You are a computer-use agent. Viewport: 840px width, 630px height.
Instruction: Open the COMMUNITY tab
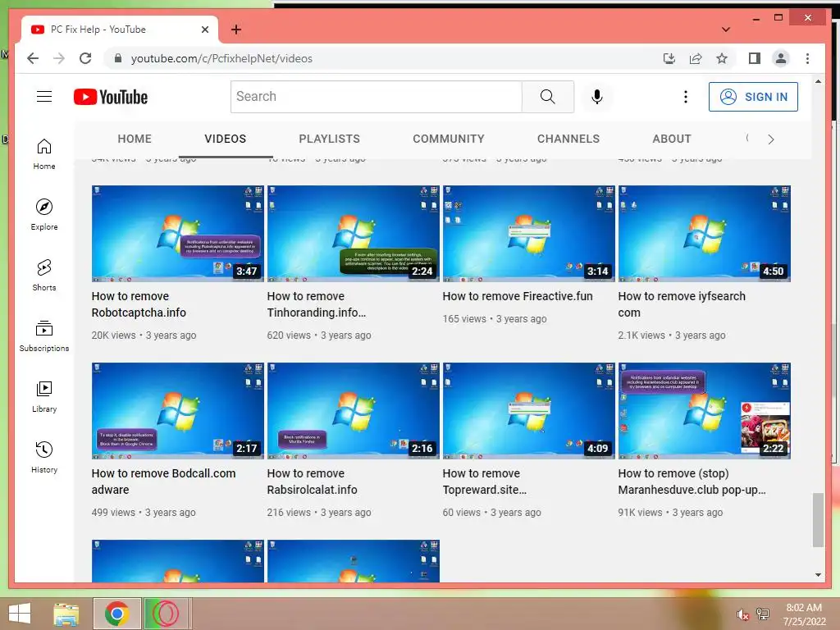click(449, 139)
